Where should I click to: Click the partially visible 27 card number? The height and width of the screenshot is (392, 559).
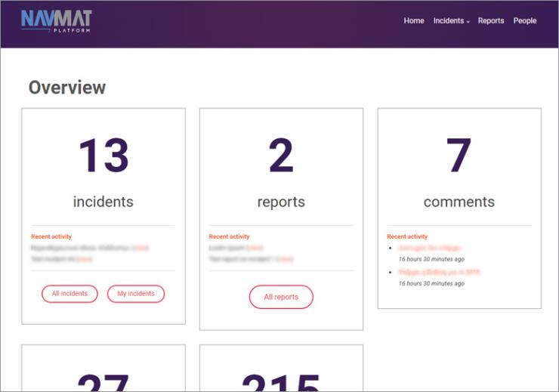pos(103,382)
